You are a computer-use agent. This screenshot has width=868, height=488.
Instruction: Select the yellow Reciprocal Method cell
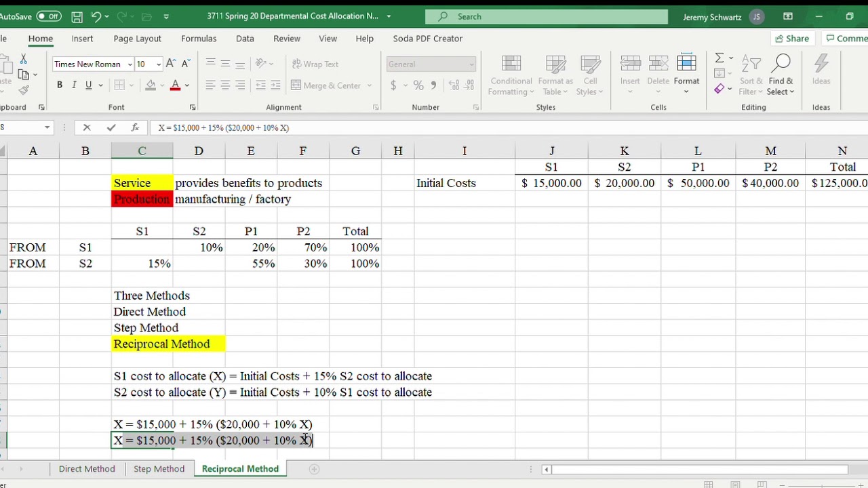pos(168,344)
